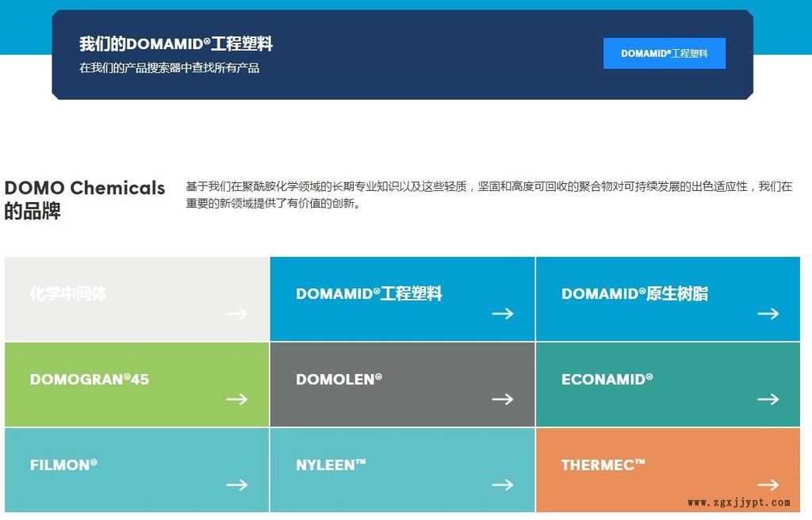Click the paragraph starting with 基于我们在聚酰胺化学领域
This screenshot has width=812, height=520.
(x=488, y=194)
